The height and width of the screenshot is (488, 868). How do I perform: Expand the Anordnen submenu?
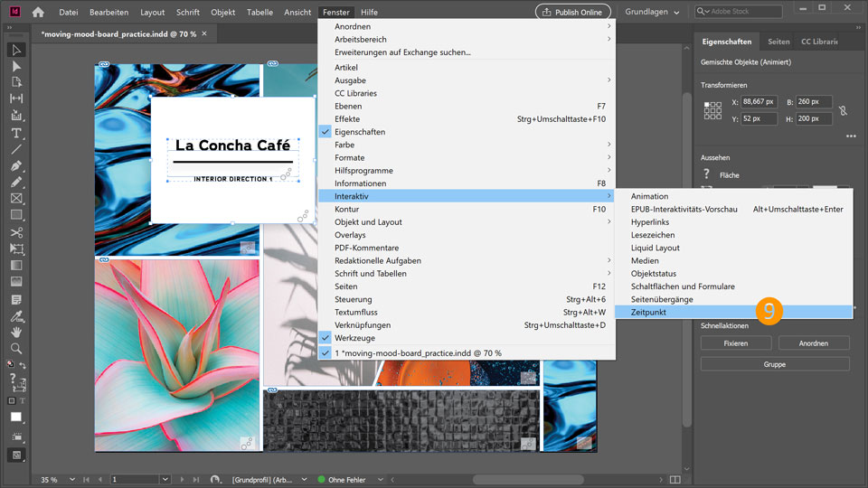coord(467,26)
